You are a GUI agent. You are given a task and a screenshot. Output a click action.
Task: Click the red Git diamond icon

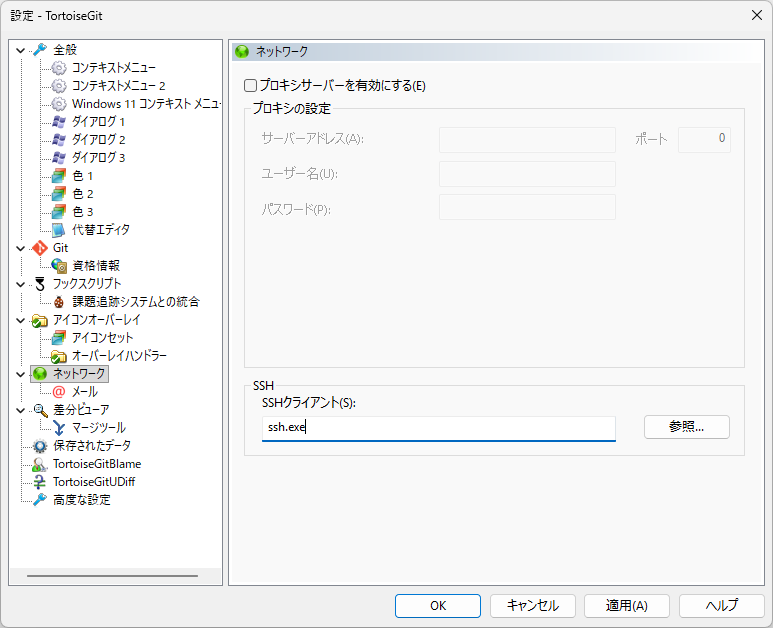40,248
